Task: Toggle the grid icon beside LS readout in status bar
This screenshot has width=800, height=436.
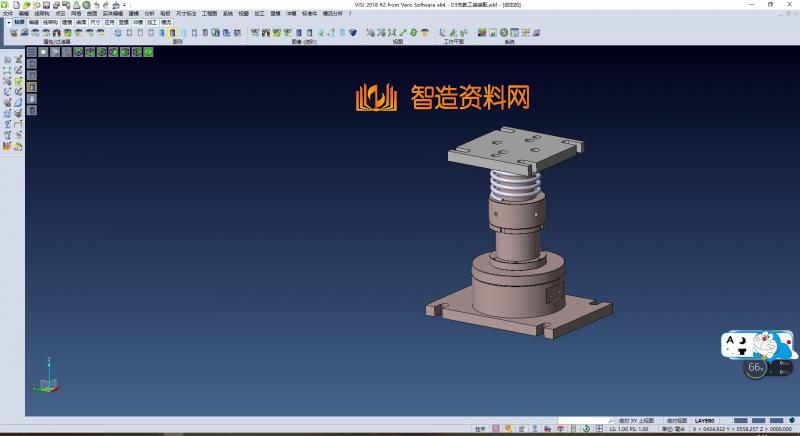Action: [599, 429]
